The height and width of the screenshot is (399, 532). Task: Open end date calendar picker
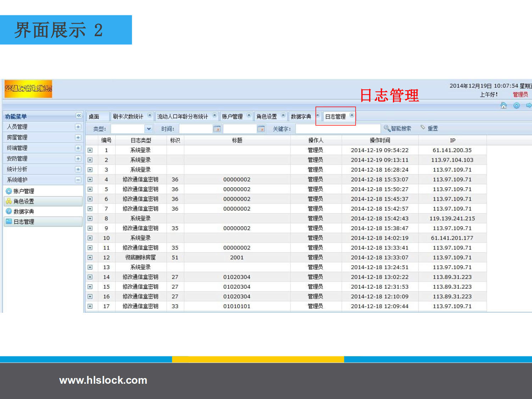261,129
